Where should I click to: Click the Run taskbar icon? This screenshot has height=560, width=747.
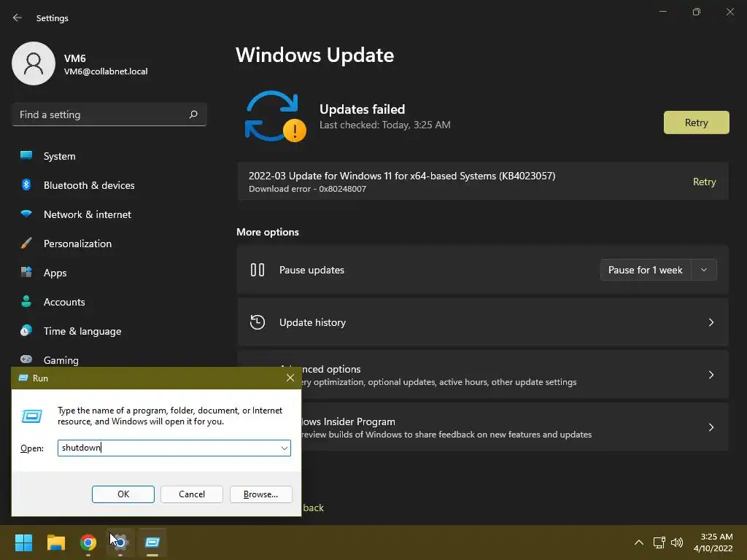pyautogui.click(x=152, y=542)
